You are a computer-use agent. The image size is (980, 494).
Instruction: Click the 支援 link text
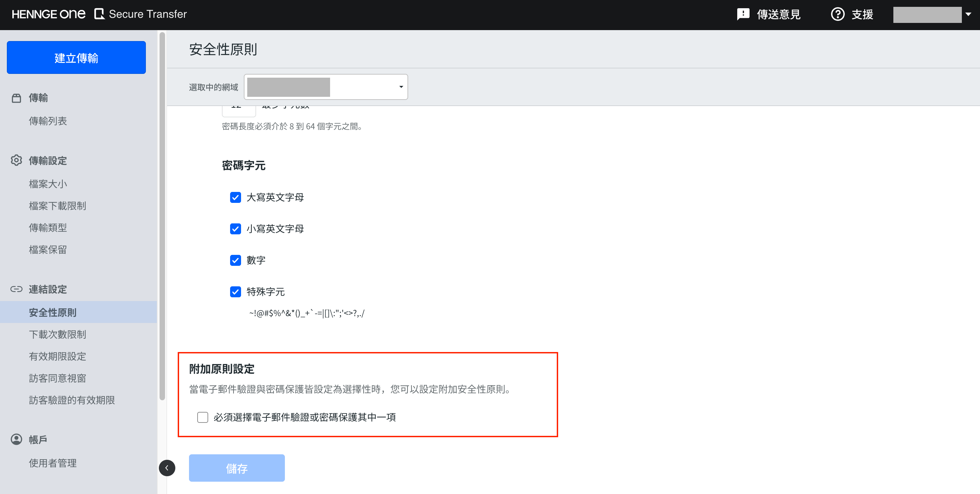(862, 14)
